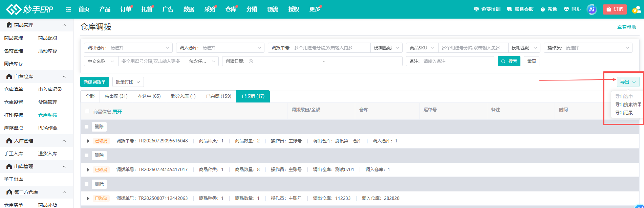Click the 出库管理 section icon

point(9,166)
